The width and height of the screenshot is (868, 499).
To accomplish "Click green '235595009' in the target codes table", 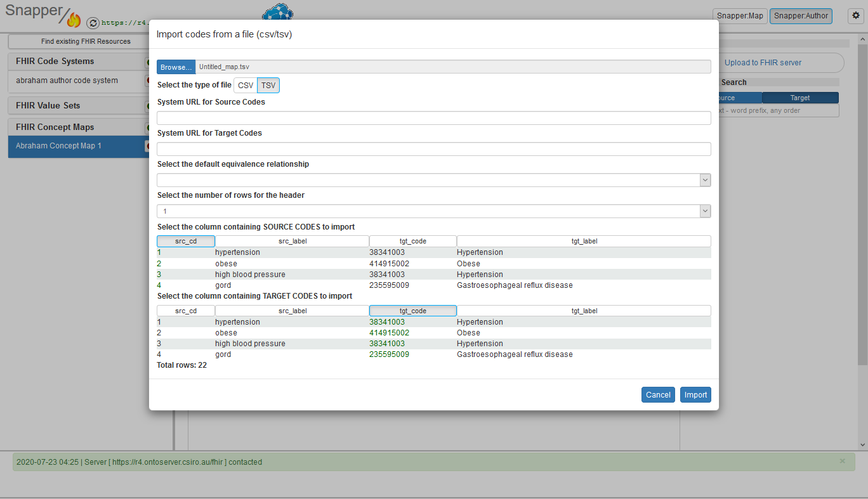I will (389, 354).
